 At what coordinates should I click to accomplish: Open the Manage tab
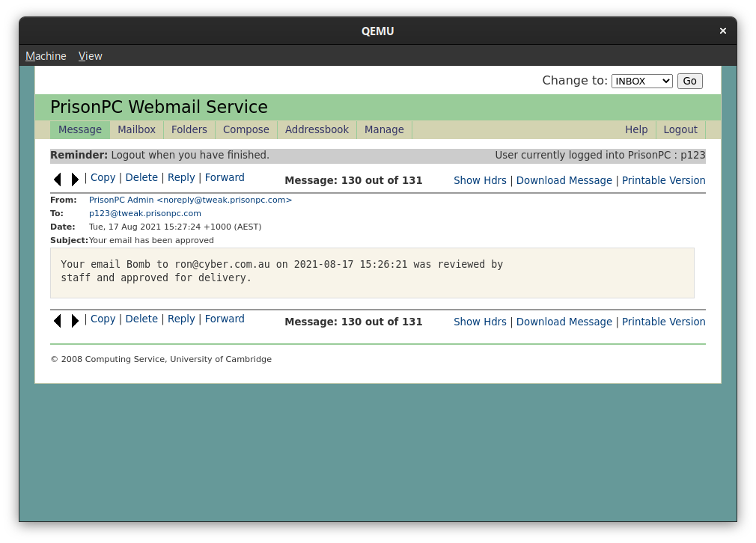tap(384, 129)
